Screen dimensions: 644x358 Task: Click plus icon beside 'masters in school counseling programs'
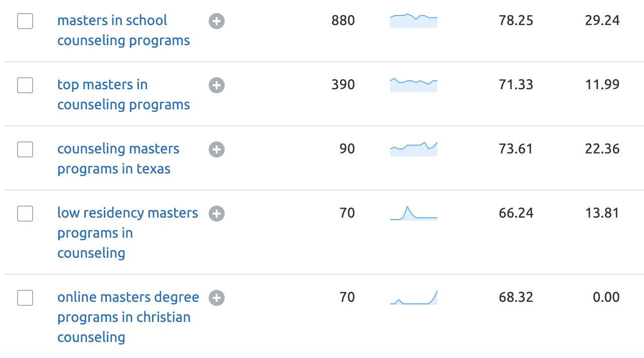pyautogui.click(x=217, y=21)
